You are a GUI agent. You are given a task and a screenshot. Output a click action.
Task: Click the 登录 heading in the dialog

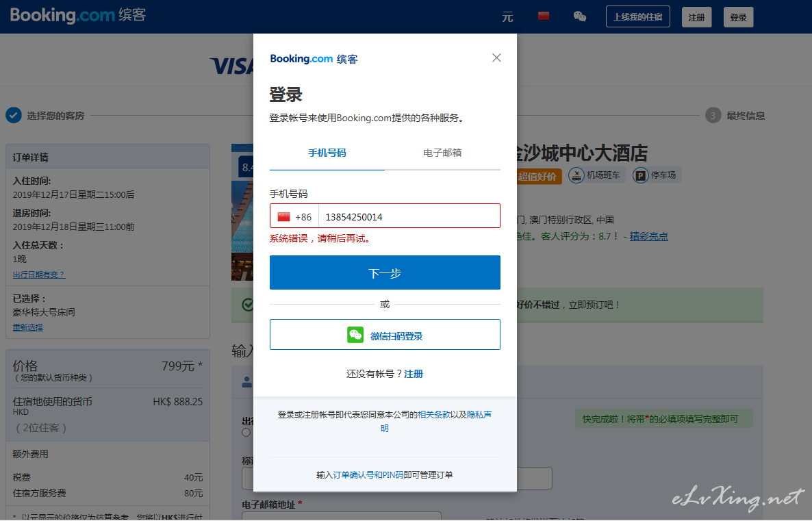[286, 94]
